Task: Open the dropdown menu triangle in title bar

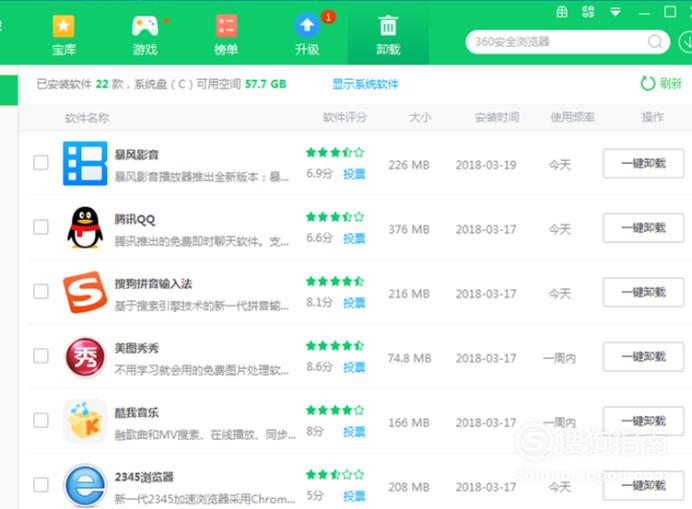Action: point(615,12)
